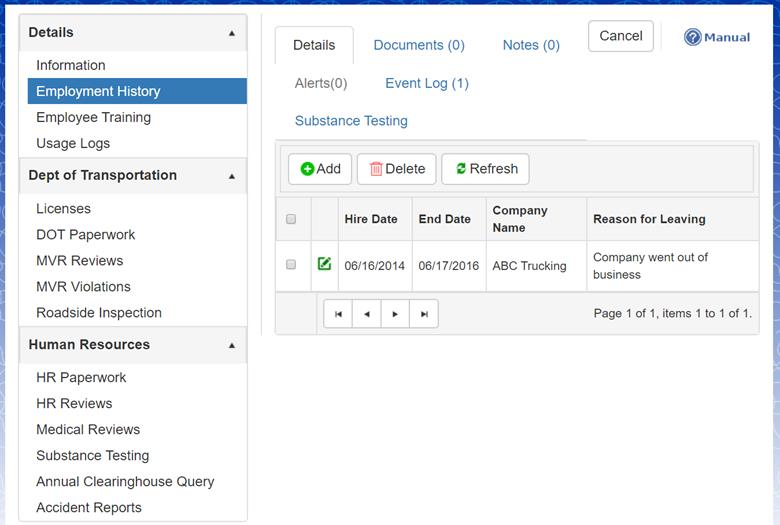Delete the selected employment record
This screenshot has height=525, width=780.
[x=397, y=169]
